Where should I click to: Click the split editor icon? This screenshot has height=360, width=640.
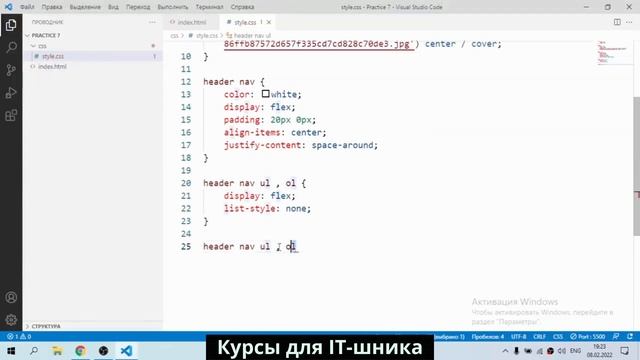click(617, 22)
